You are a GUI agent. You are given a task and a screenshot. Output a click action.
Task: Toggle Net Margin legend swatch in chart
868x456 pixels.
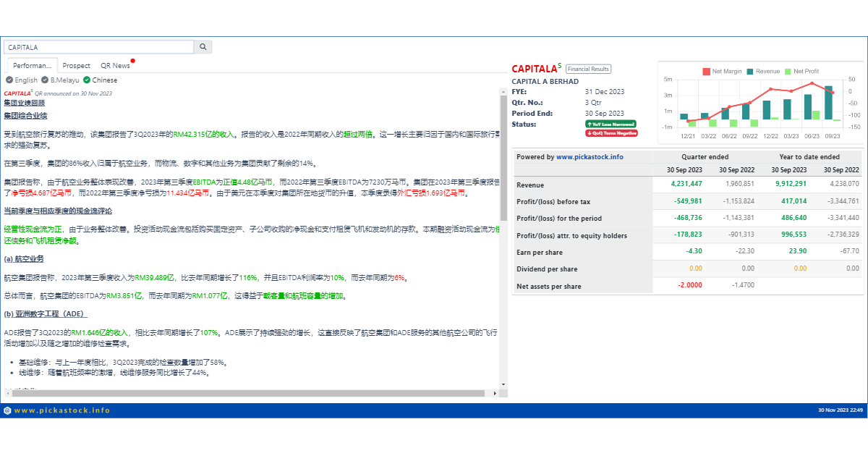tap(707, 72)
